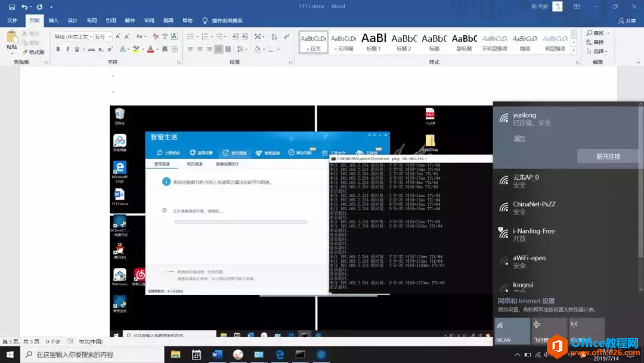Open the font size dropdown
This screenshot has height=363, width=644.
(x=110, y=36)
